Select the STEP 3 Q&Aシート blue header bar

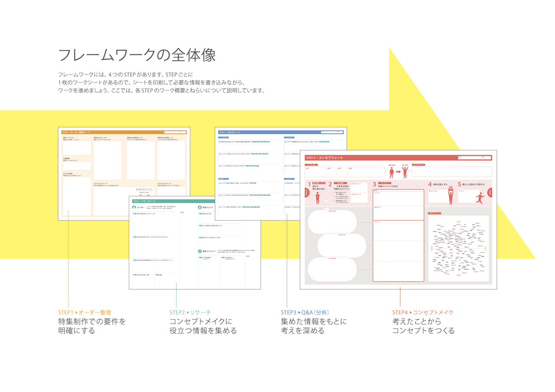click(281, 132)
